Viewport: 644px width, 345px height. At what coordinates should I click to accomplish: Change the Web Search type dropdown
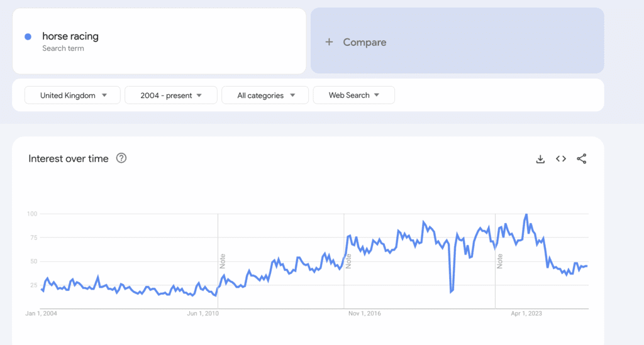(x=353, y=96)
